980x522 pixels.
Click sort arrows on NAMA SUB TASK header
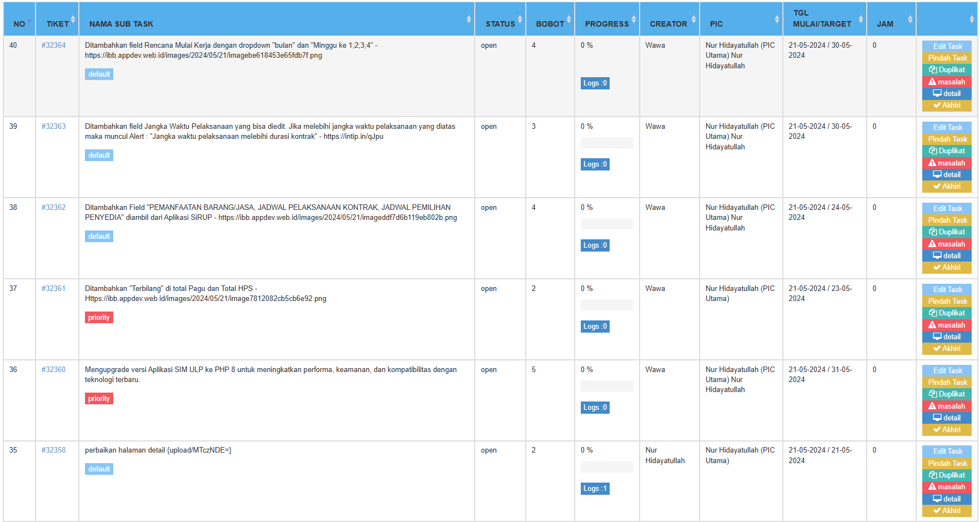[x=469, y=19]
